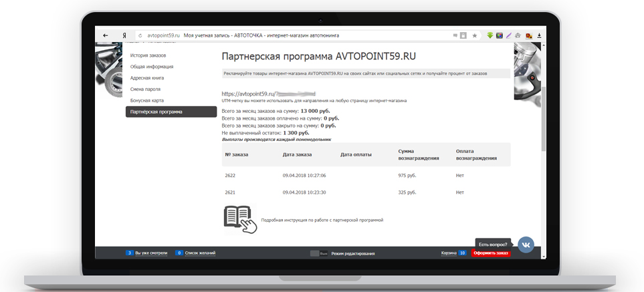Click the scrollbar down arrow
The image size is (644, 292).
(544, 257)
